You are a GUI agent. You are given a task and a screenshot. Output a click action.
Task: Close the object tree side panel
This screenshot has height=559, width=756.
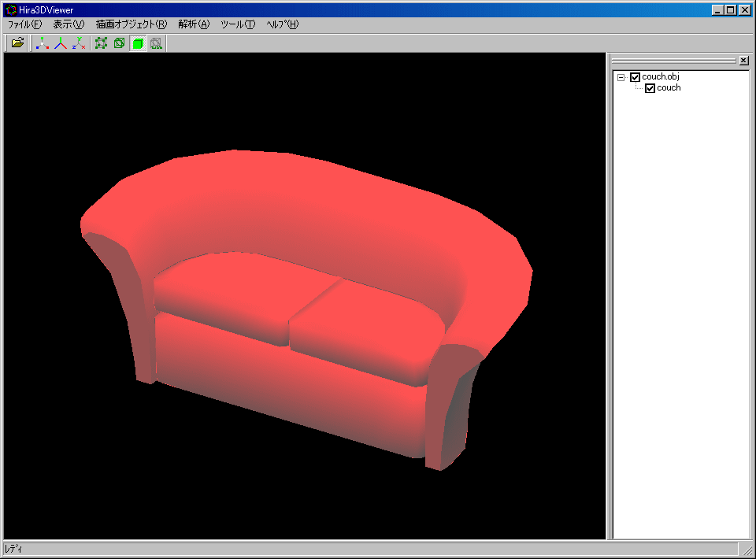tap(743, 61)
